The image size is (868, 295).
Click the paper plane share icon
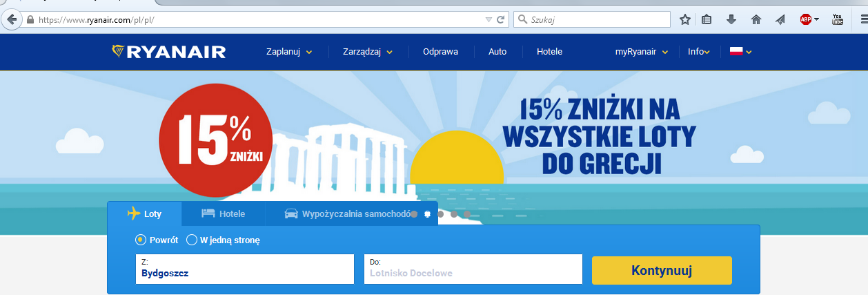[780, 19]
